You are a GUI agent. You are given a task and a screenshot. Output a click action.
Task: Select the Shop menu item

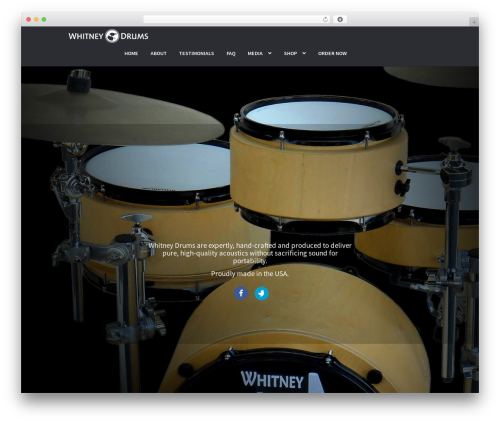[290, 53]
